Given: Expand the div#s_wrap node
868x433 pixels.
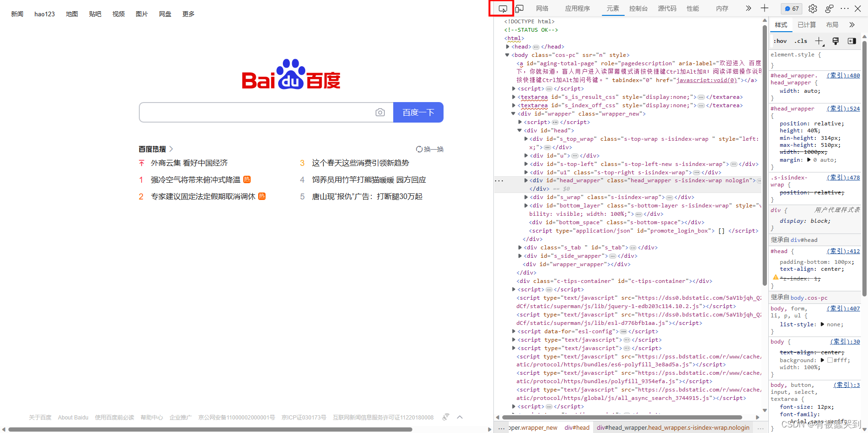Looking at the screenshot, I should point(526,197).
